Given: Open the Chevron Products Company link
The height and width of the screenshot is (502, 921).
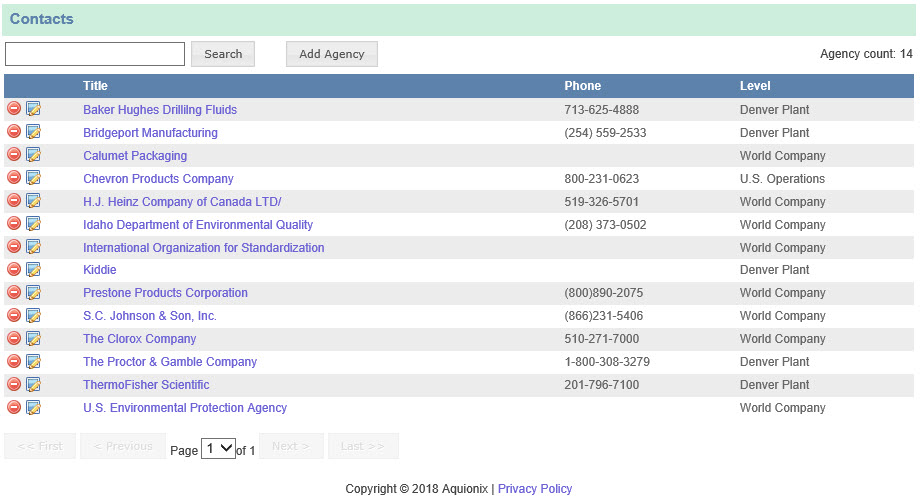Looking at the screenshot, I should pos(158,178).
